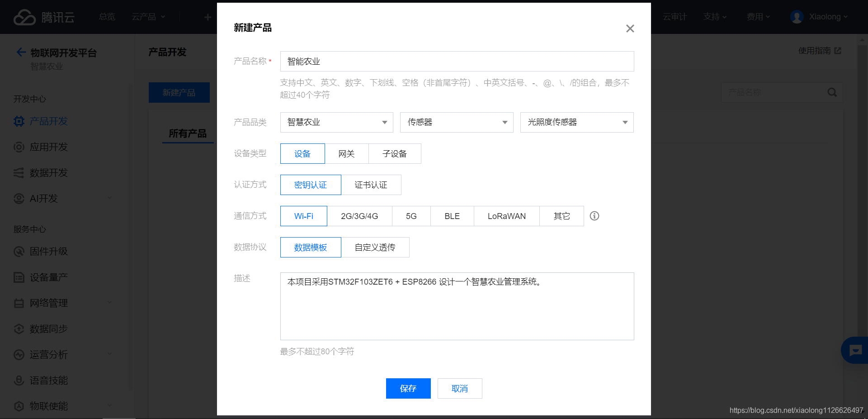Select 其它 communication method

pyautogui.click(x=562, y=216)
